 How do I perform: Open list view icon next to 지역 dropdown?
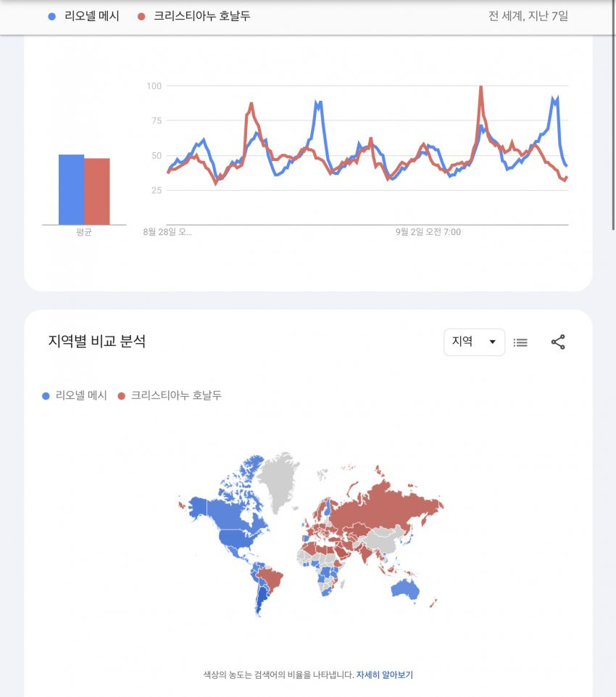520,342
